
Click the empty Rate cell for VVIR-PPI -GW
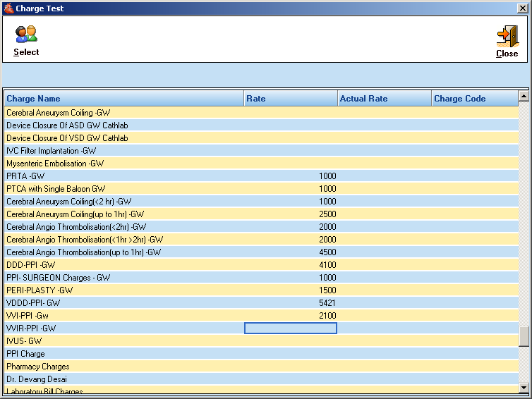[290, 329]
